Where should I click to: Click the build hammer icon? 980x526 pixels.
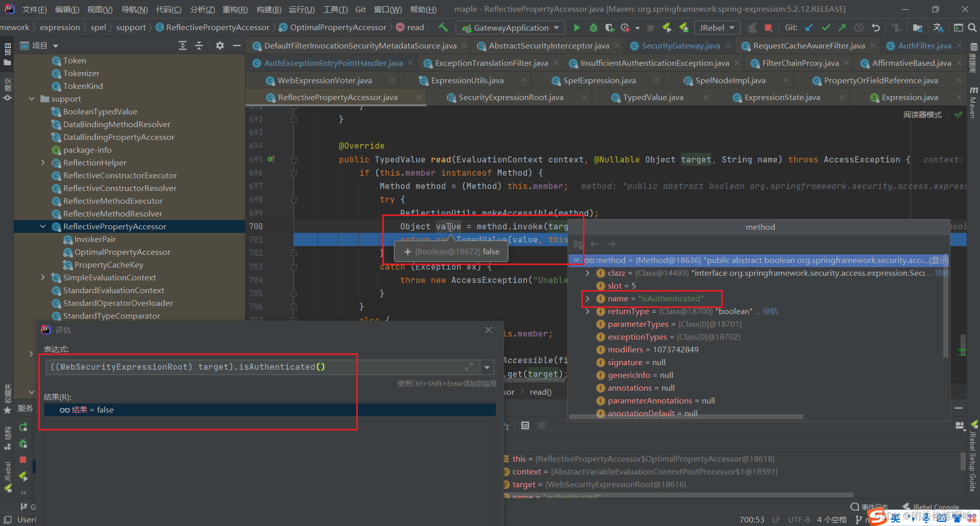pyautogui.click(x=443, y=28)
